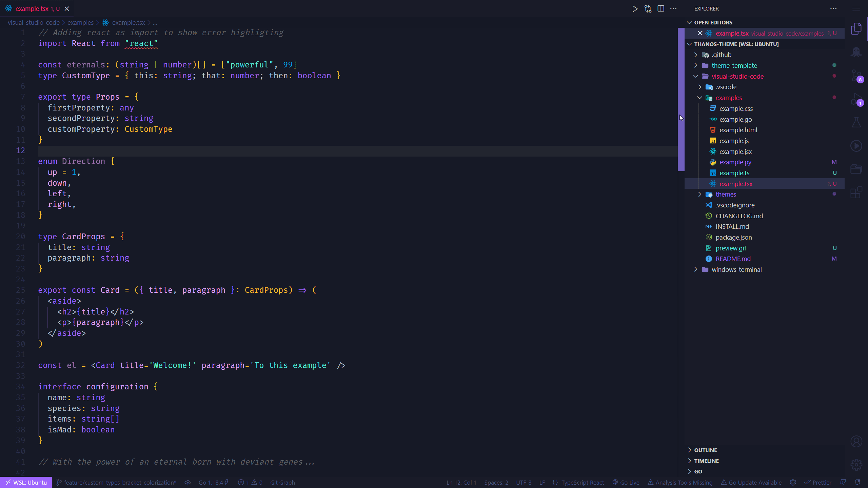Toggle Go Live server in status bar

tap(626, 482)
